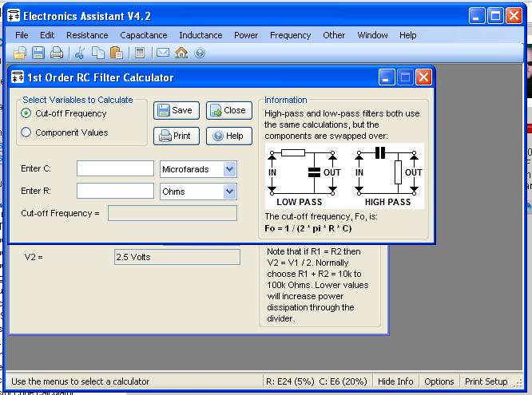Open the calculator toolbar icon
This screenshot has height=395, width=532.
[140, 53]
